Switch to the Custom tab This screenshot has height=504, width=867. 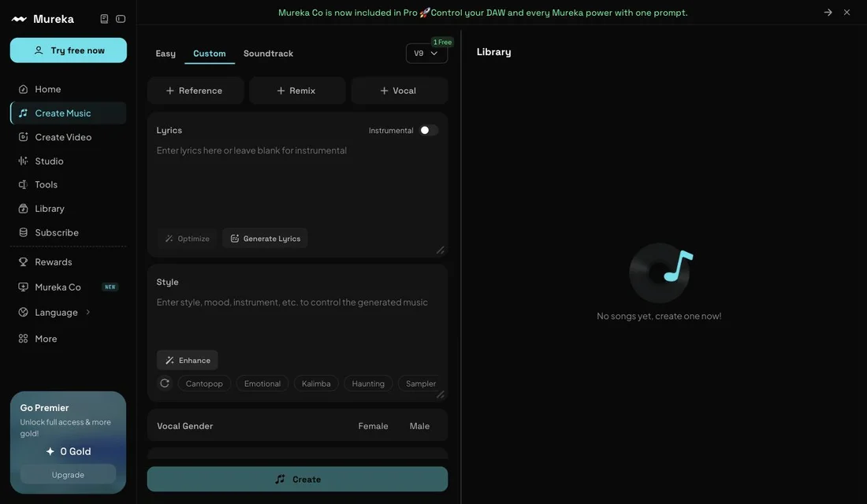[x=210, y=54]
